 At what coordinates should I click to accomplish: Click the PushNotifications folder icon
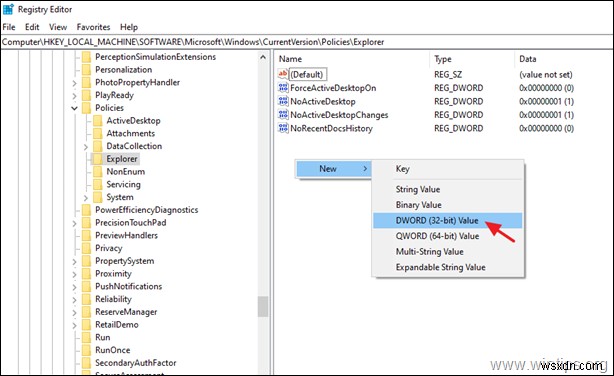pos(87,286)
